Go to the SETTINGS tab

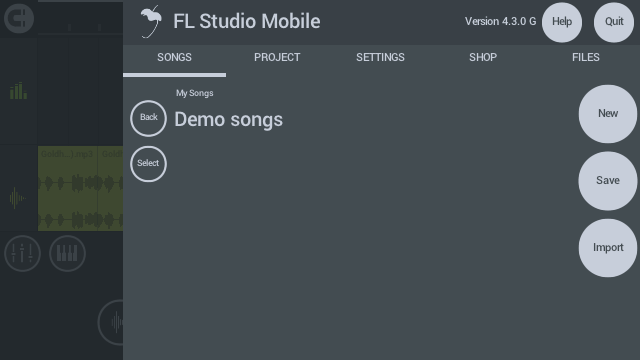coord(380,58)
